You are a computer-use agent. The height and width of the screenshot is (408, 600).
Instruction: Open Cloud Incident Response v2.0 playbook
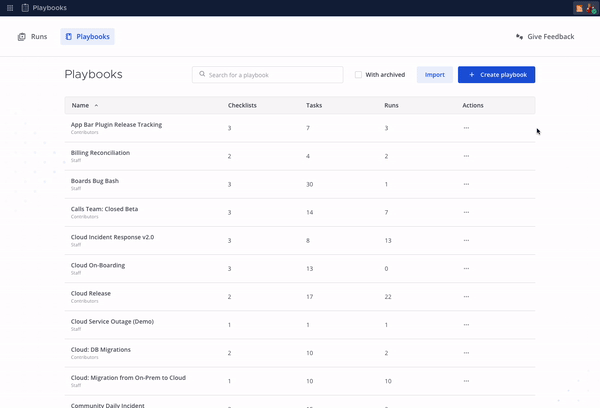[x=112, y=237]
